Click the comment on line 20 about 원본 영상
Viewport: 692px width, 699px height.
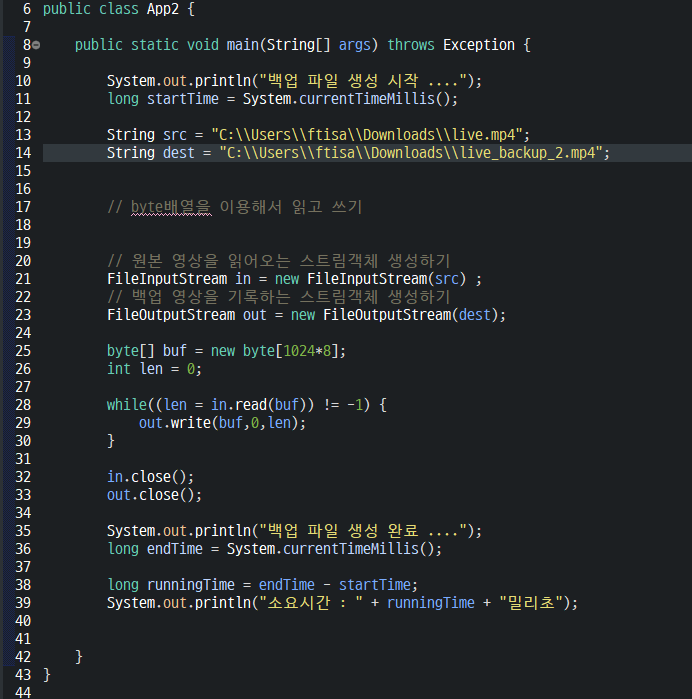point(279,261)
